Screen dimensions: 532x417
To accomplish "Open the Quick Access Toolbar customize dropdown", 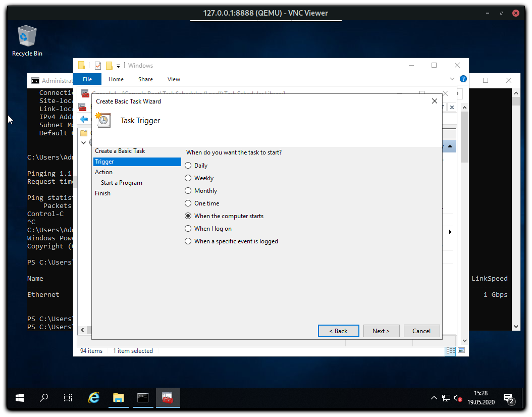I will coord(119,66).
